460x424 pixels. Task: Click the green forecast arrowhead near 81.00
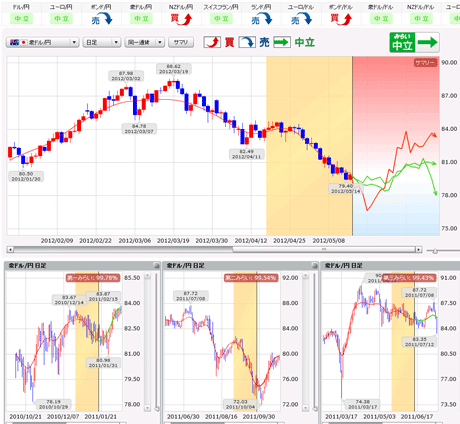point(434,163)
